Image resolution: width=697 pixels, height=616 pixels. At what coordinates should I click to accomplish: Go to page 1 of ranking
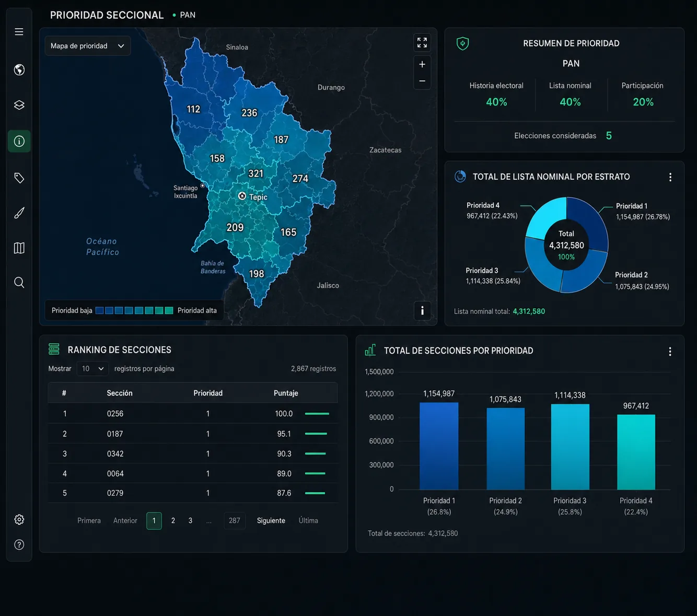(x=154, y=521)
